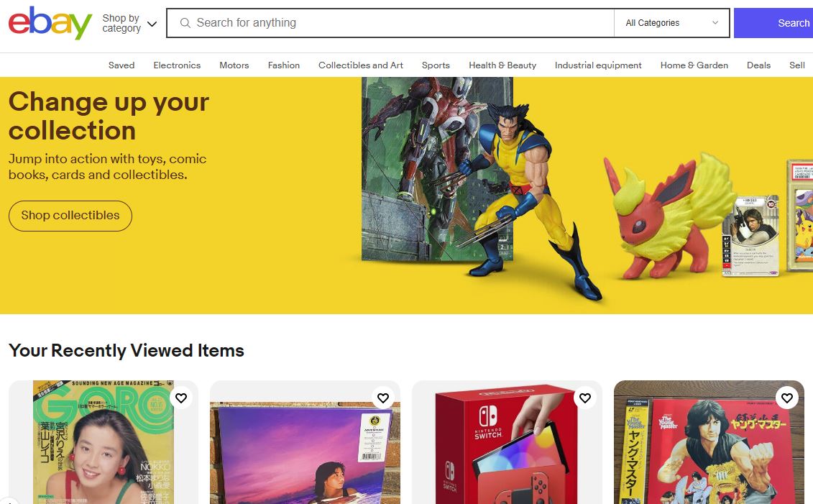This screenshot has height=504, width=813.
Task: Open the Saved link
Action: pyautogui.click(x=121, y=65)
